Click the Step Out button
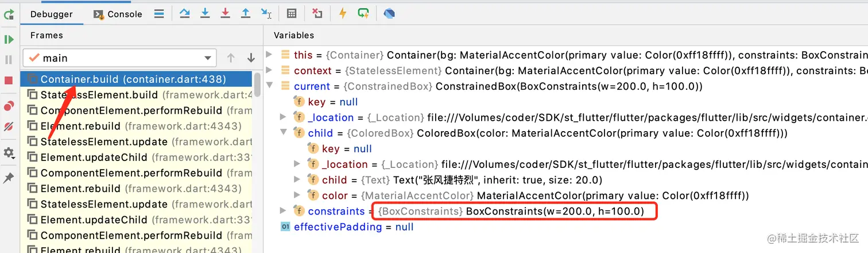The height and width of the screenshot is (253, 868). [x=246, y=13]
